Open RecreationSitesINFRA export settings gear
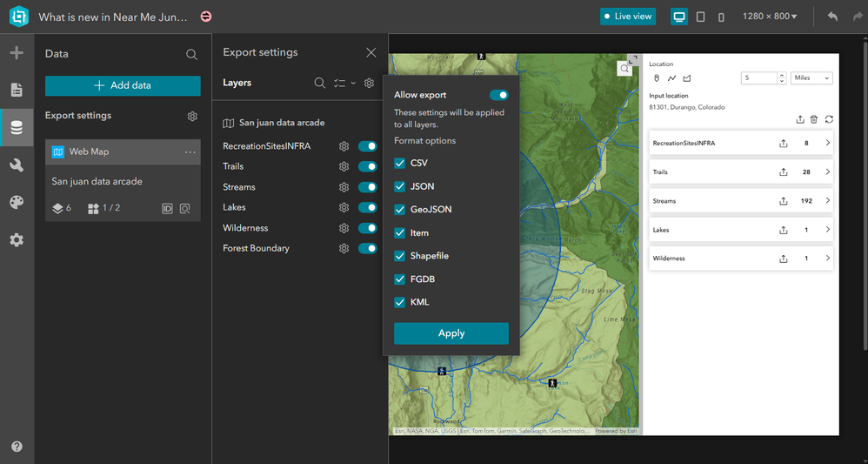Viewport: 868px width, 464px height. [344, 146]
